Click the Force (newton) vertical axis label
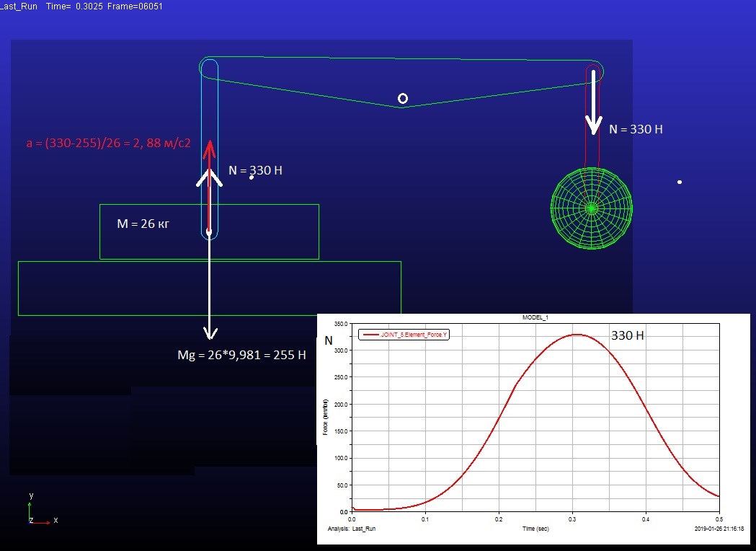 [326, 420]
